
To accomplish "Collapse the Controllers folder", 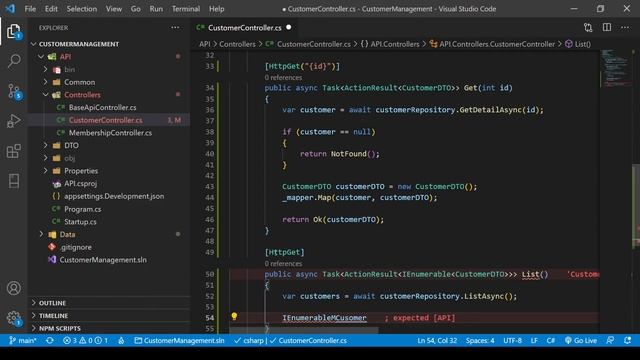I will 45,95.
